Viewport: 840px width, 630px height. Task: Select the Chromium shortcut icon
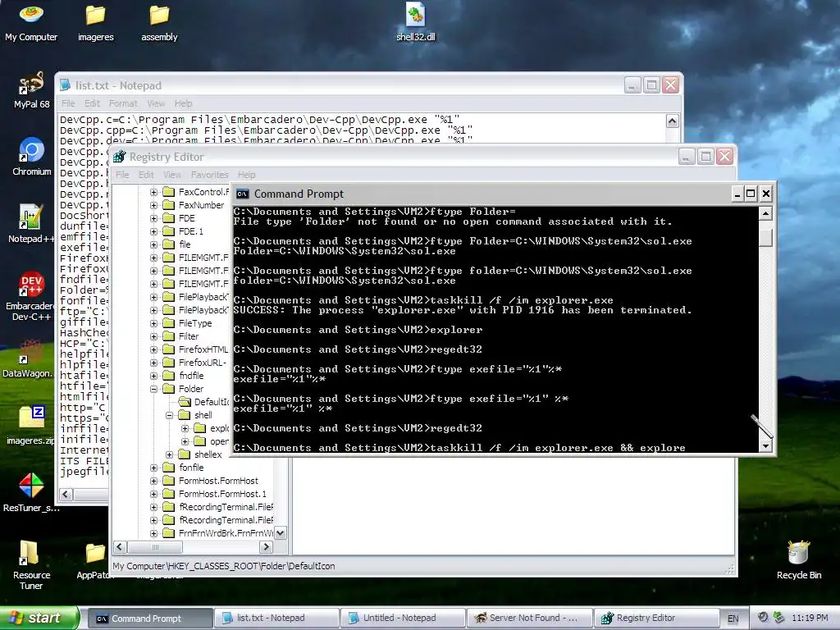pos(31,157)
